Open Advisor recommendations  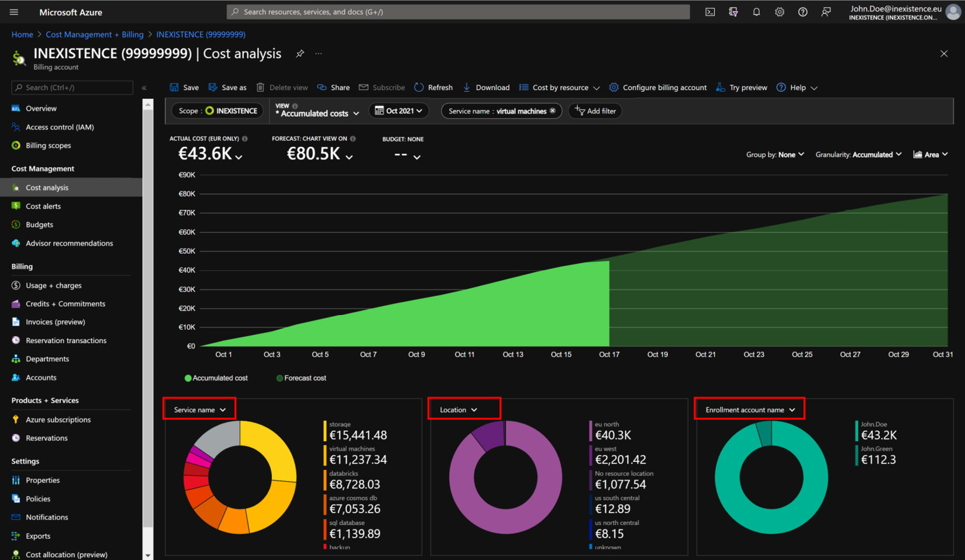tap(69, 243)
